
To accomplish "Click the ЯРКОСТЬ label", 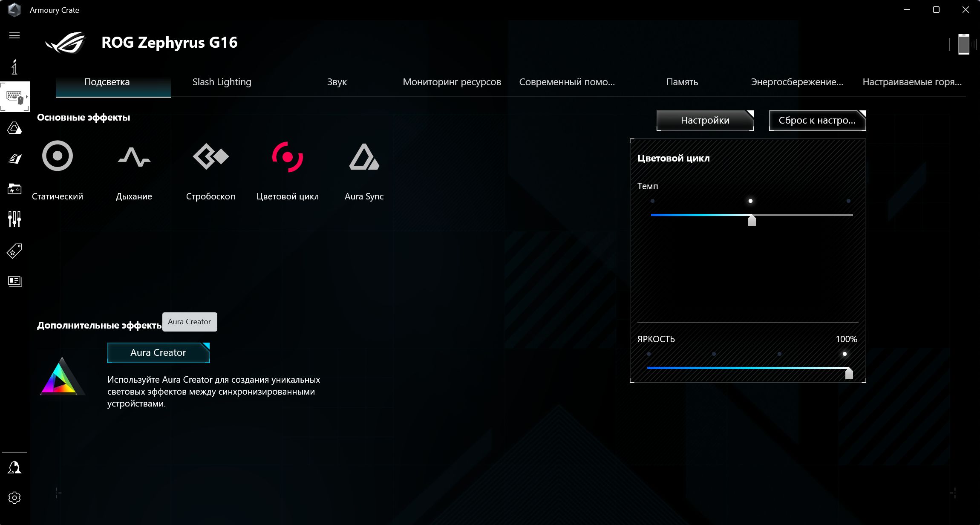I will pos(656,339).
